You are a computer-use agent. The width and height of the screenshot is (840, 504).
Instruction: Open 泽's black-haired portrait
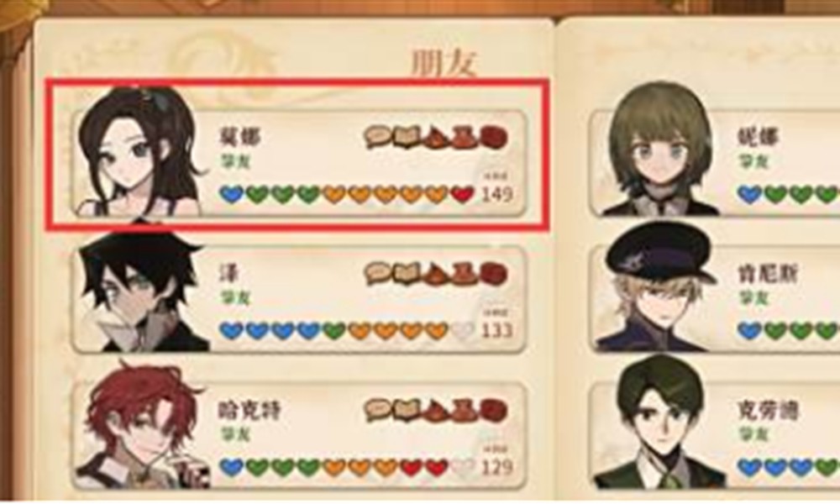pos(142,292)
